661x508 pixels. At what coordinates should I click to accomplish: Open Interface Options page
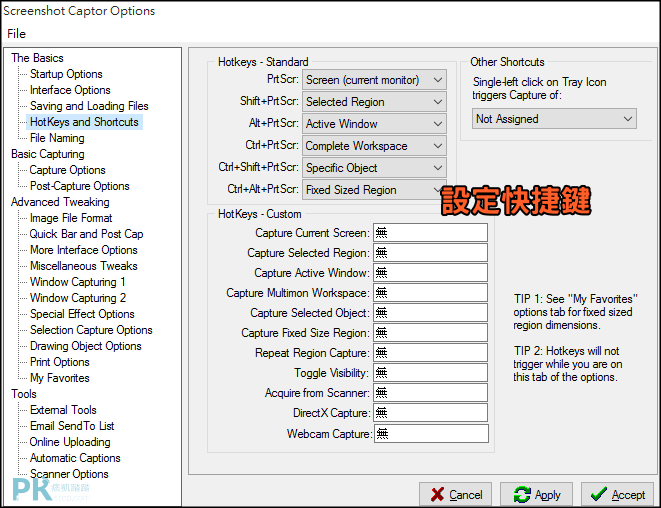(x=70, y=90)
